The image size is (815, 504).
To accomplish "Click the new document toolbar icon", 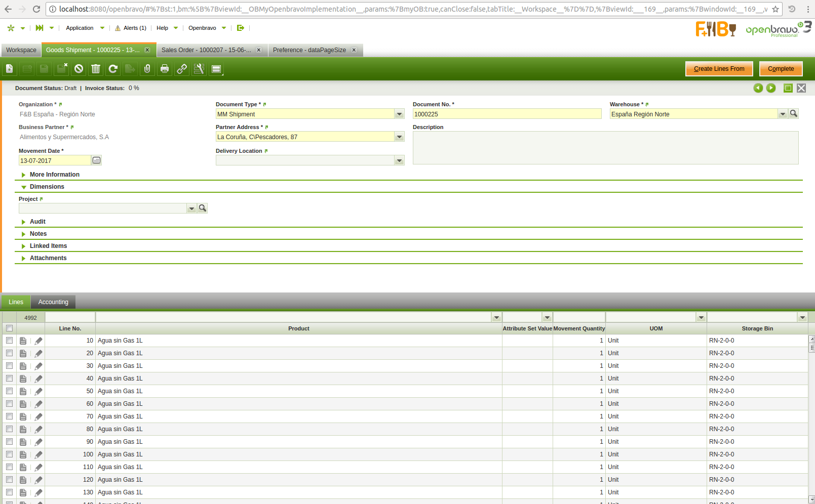I will (10, 69).
